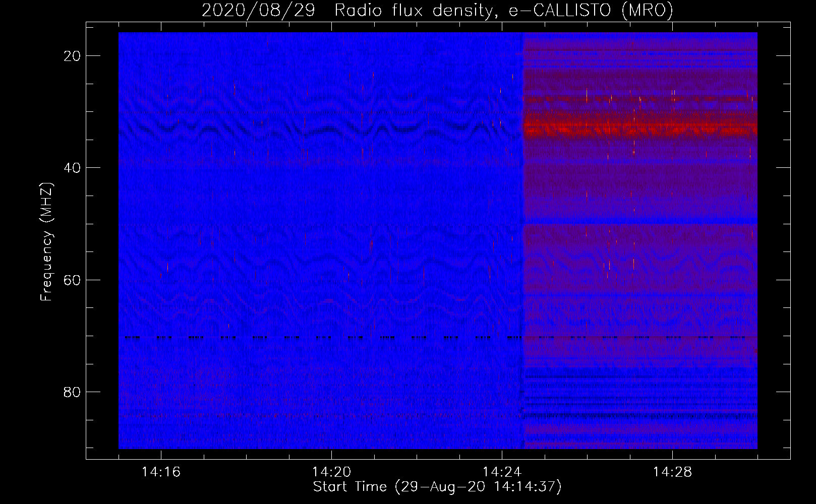
Task: Click the "40" frequency tick label
Action: [x=72, y=168]
